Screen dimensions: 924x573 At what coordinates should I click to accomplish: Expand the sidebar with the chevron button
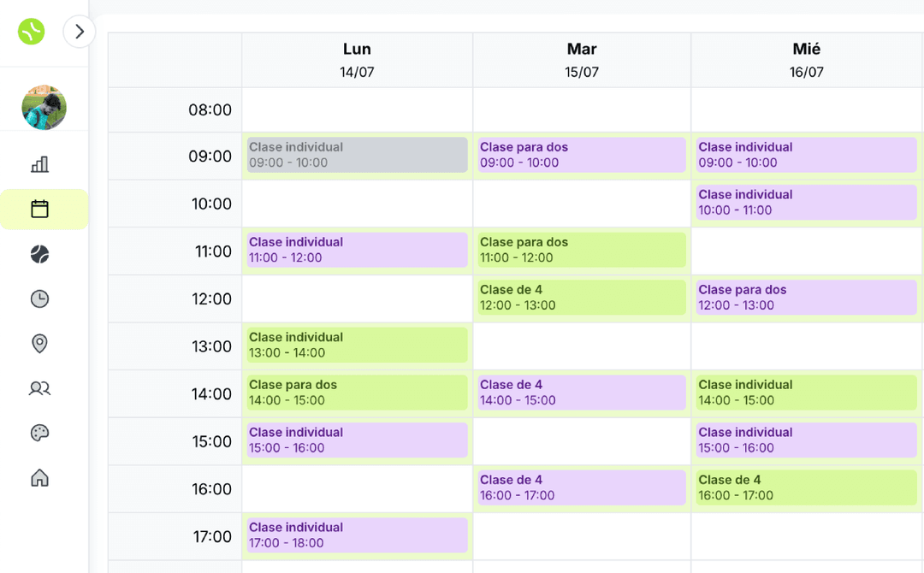click(x=80, y=32)
